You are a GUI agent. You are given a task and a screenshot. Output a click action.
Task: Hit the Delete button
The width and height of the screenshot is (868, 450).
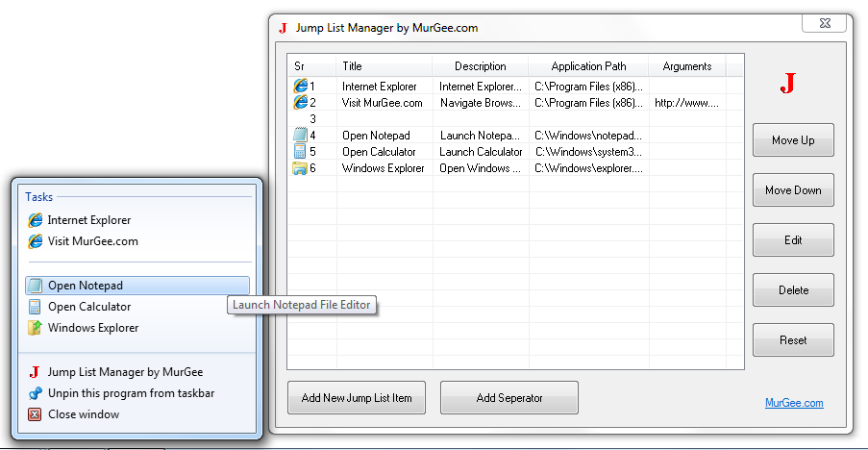click(793, 290)
